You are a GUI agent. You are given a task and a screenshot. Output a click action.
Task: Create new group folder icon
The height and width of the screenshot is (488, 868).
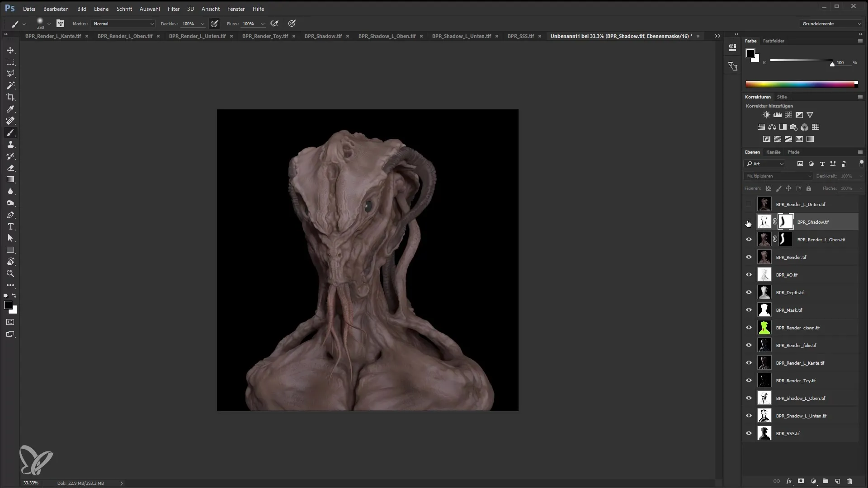click(x=825, y=481)
